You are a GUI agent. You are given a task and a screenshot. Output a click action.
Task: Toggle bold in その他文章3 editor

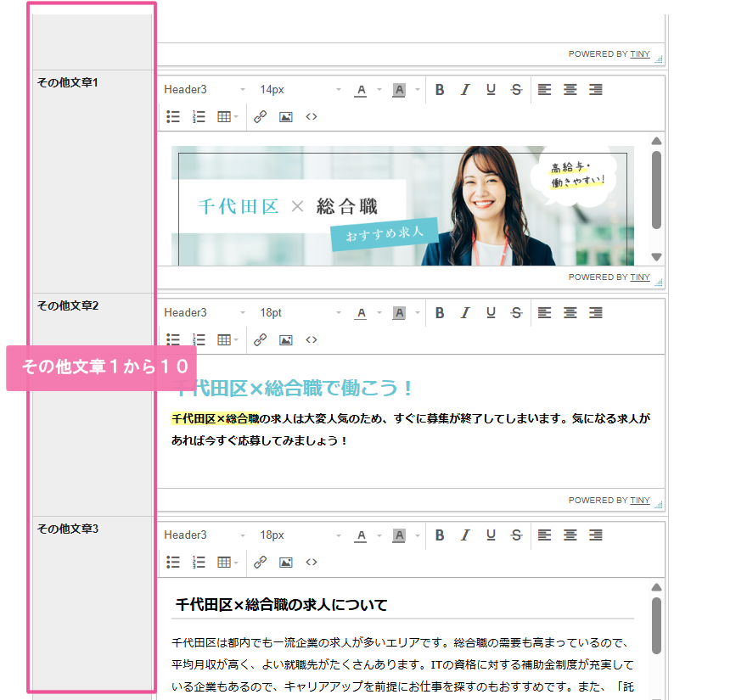[x=440, y=535]
